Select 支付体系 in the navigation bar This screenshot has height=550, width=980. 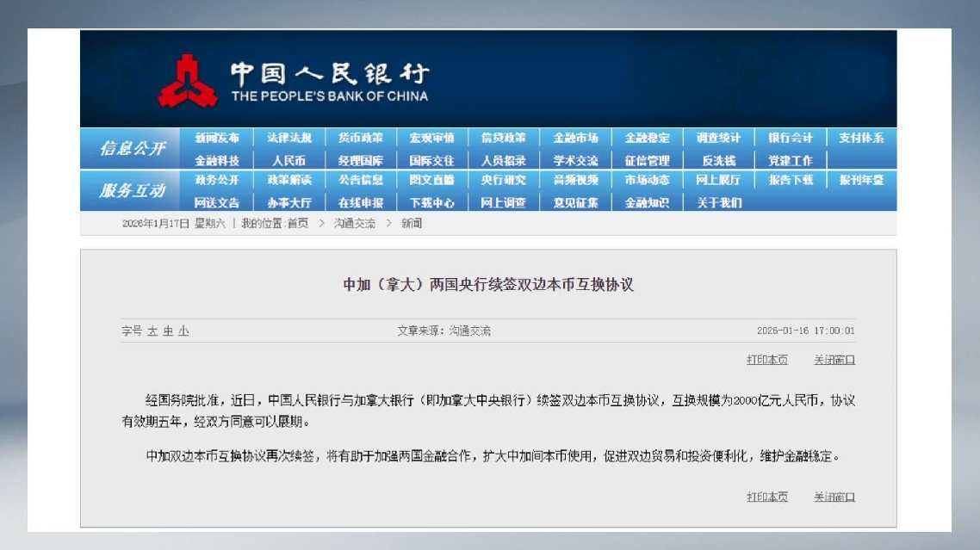[861, 138]
